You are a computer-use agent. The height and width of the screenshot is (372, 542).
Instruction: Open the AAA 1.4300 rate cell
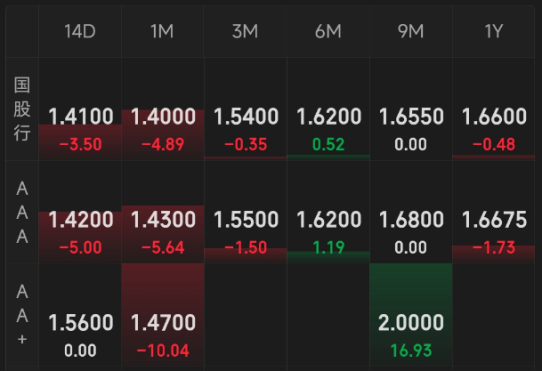(x=162, y=212)
